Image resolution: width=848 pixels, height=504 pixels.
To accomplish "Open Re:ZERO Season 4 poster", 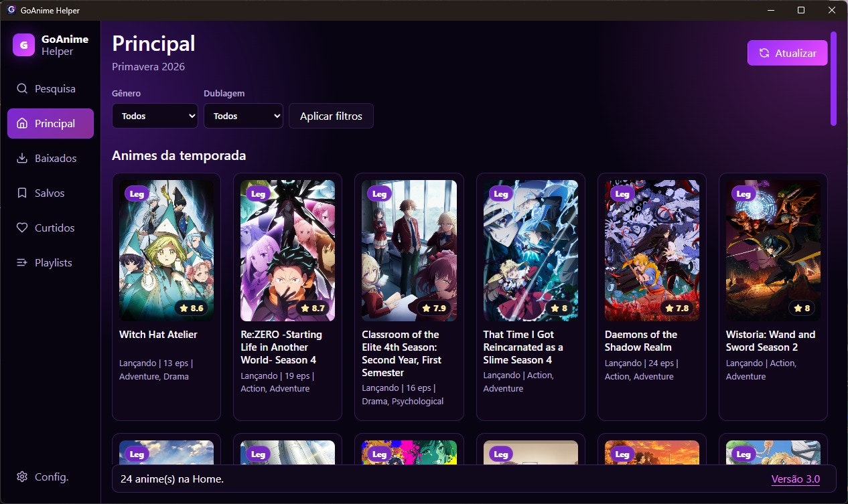I will [288, 250].
